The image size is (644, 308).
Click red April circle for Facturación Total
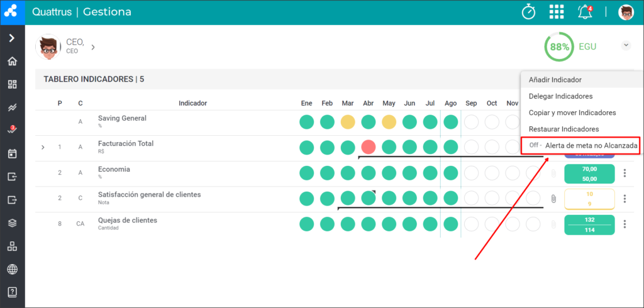[369, 147]
